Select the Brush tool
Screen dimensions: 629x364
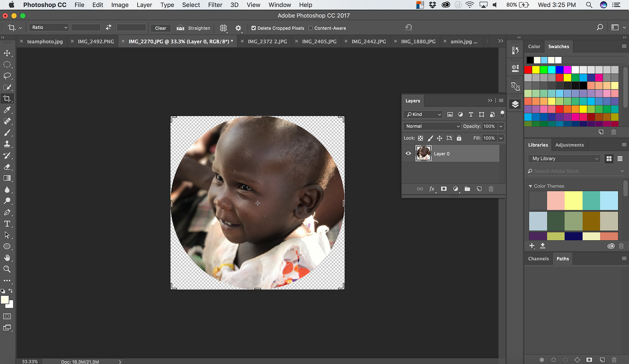coord(7,133)
